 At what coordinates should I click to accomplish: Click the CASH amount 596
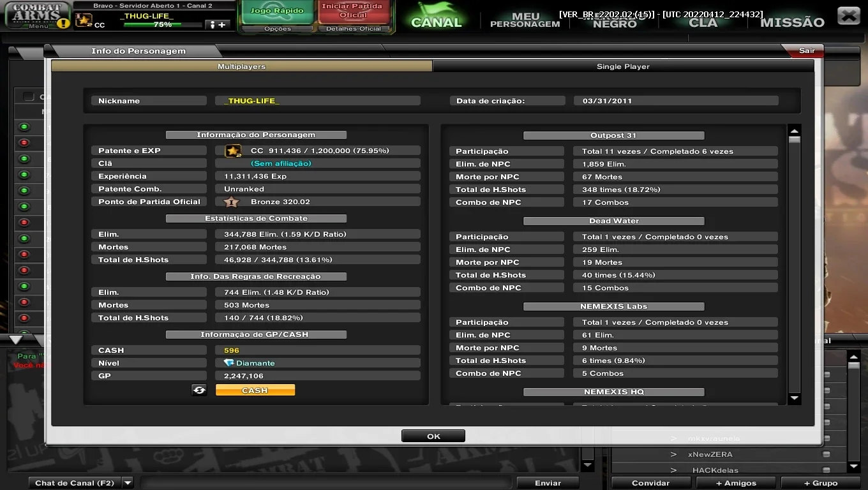point(232,350)
